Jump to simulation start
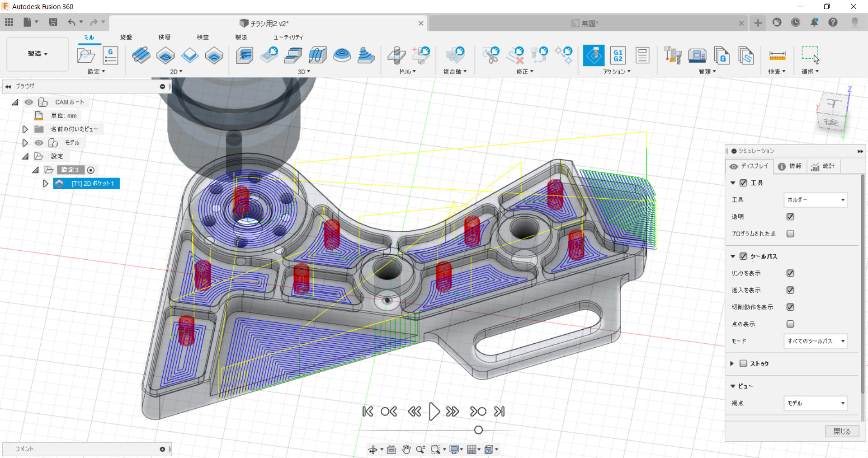This screenshot has height=458, width=868. coord(368,411)
